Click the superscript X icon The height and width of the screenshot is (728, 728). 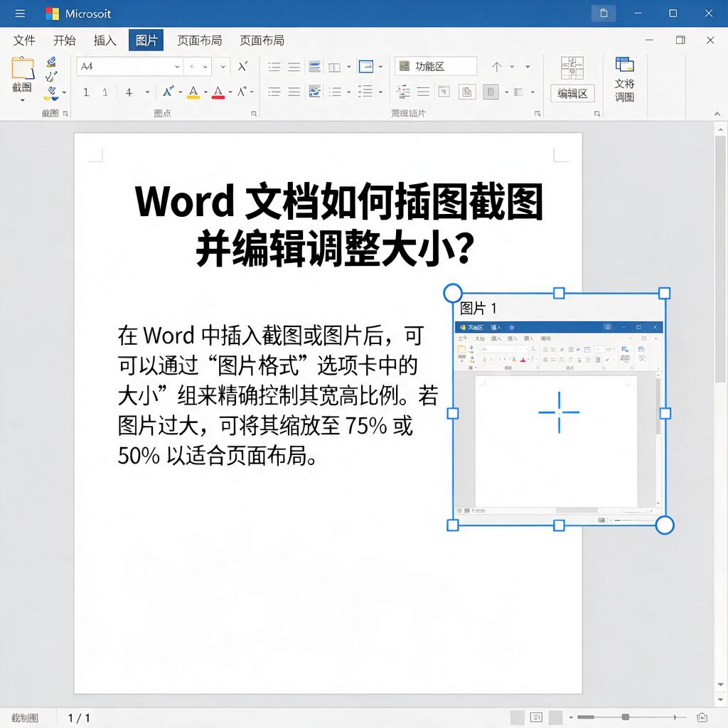tap(242, 66)
